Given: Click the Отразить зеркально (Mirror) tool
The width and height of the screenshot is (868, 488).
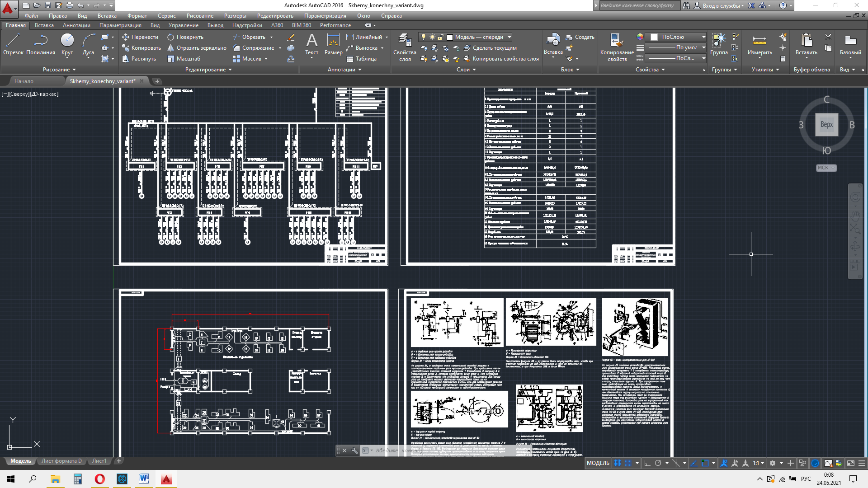Looking at the screenshot, I should coord(197,48).
